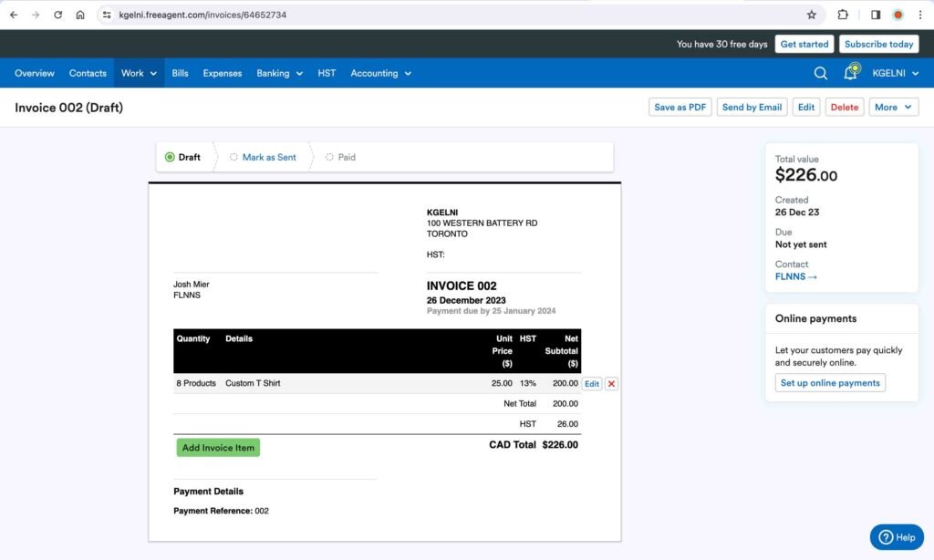Bookmark the page using the star icon
The width and height of the screenshot is (934, 560).
click(812, 15)
